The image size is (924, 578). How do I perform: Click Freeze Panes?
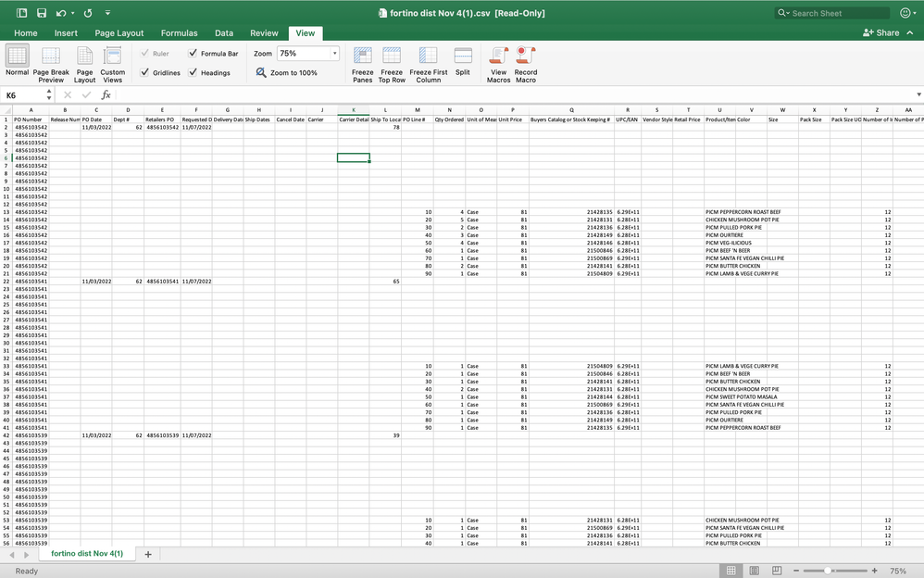coord(362,64)
